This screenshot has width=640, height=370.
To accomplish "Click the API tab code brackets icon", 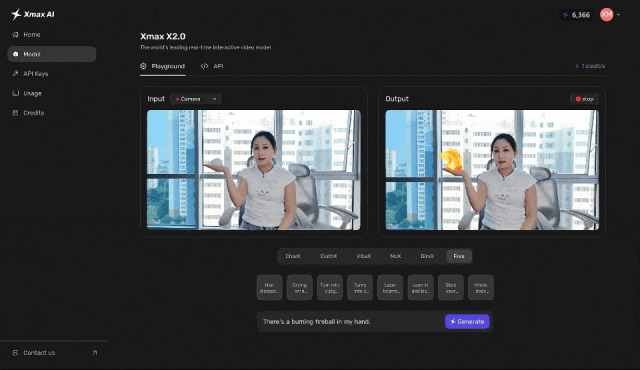I will [204, 66].
